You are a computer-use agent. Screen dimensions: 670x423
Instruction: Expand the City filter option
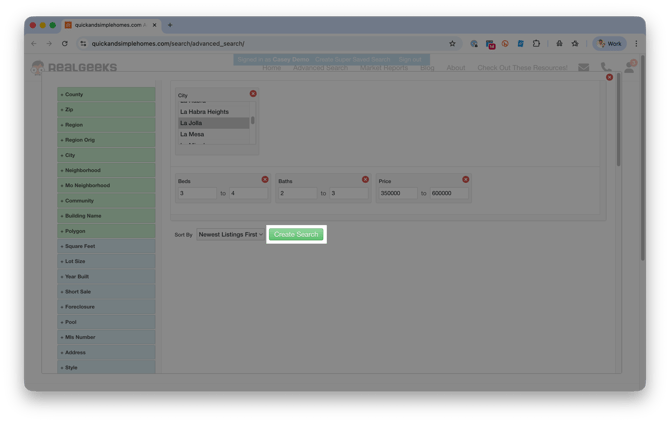(106, 155)
